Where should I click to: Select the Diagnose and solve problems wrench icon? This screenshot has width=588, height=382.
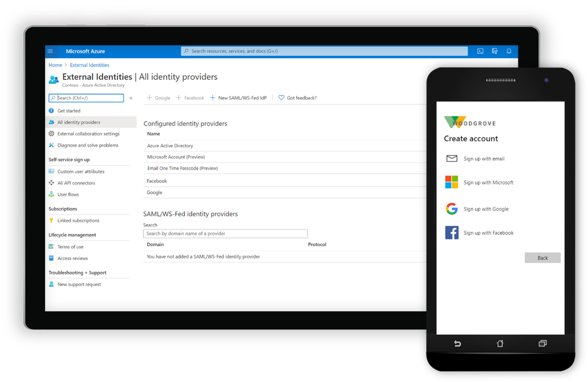click(51, 145)
